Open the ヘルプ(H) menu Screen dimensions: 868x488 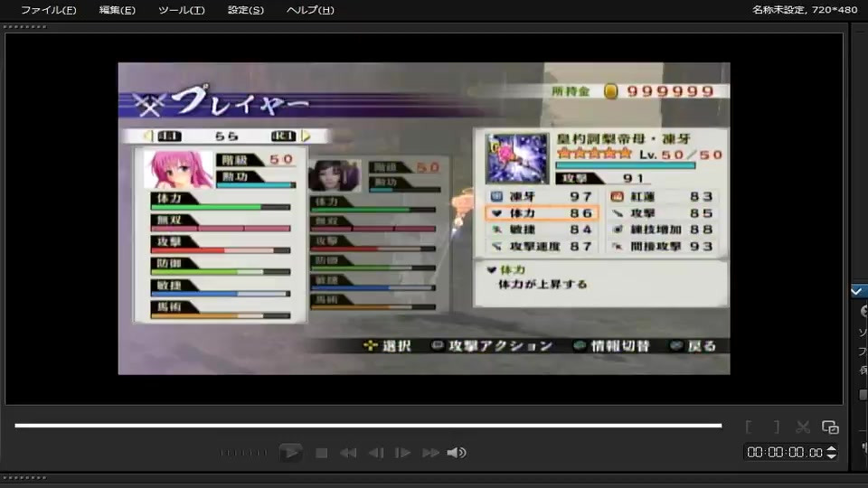click(310, 10)
